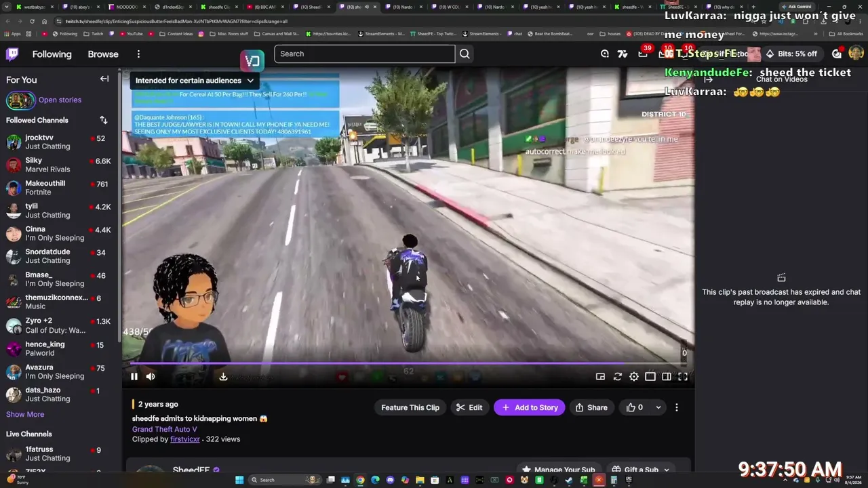Screen dimensions: 868x488
Task: Open Makeouthill's Fortnite channel
Action: point(60,188)
